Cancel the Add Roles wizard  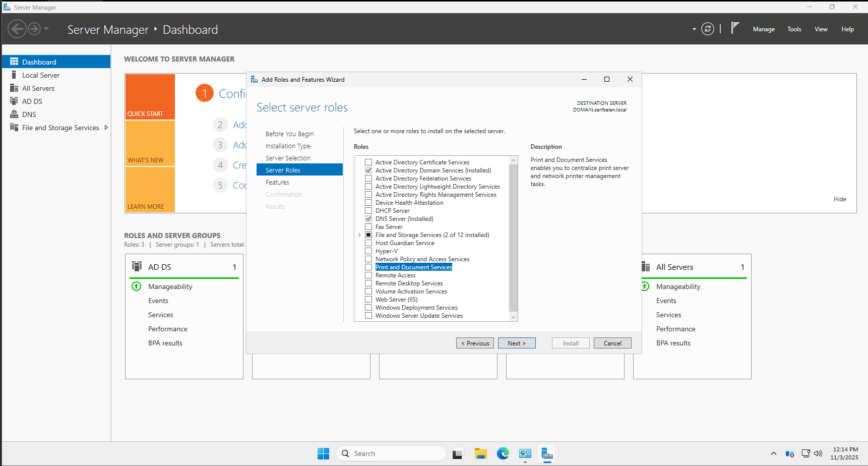[x=612, y=343]
